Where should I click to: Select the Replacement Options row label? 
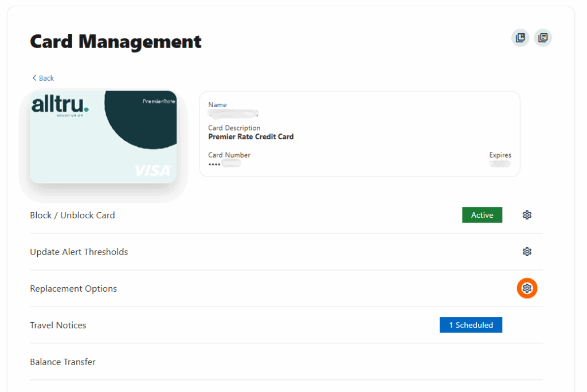(73, 289)
